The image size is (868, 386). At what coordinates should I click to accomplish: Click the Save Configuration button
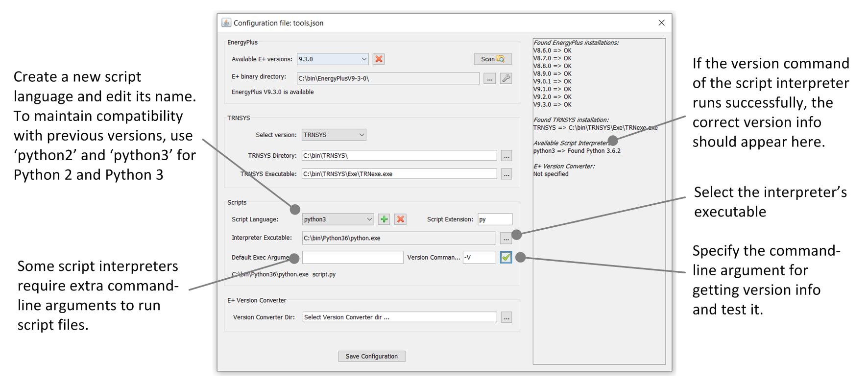pyautogui.click(x=372, y=356)
